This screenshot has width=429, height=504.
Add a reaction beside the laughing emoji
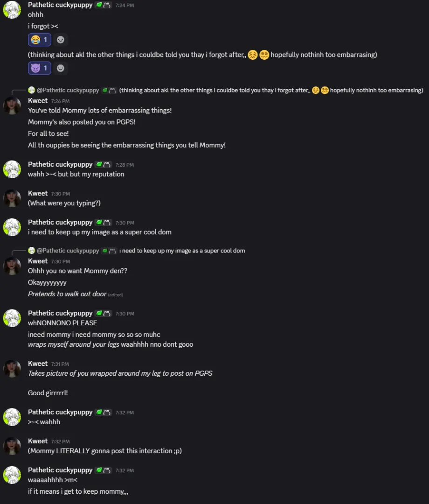[60, 40]
